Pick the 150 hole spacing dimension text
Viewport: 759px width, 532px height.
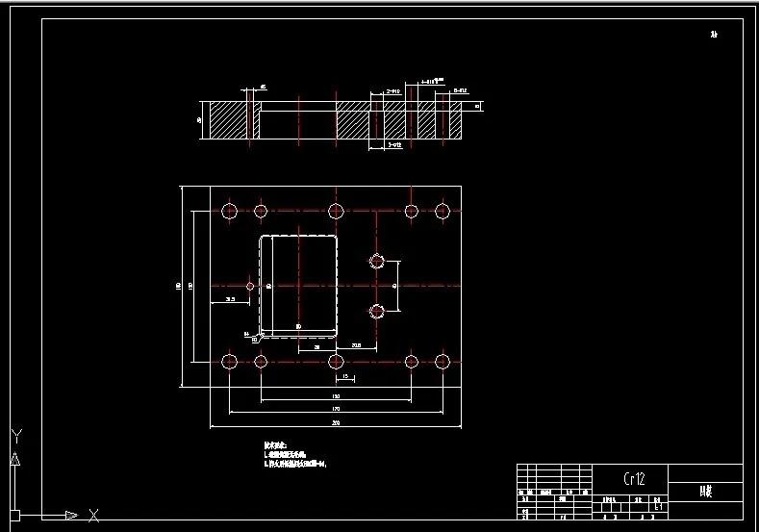pyautogui.click(x=336, y=396)
